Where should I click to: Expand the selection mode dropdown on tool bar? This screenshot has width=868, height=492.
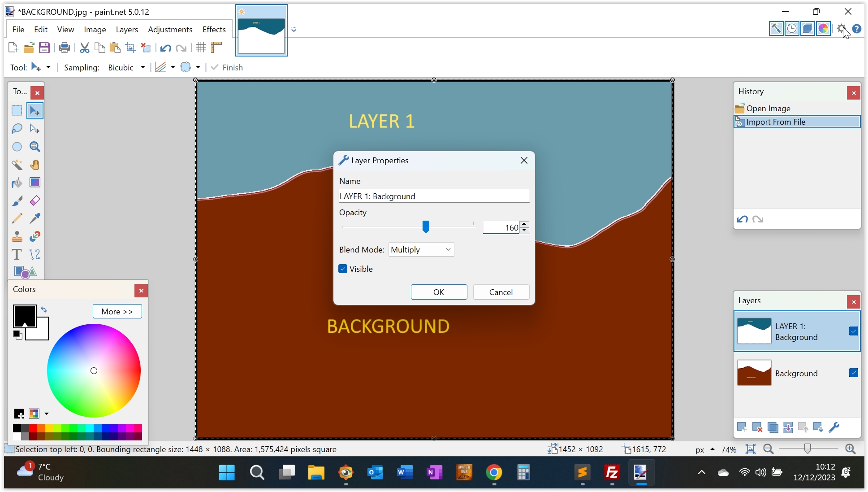point(197,67)
